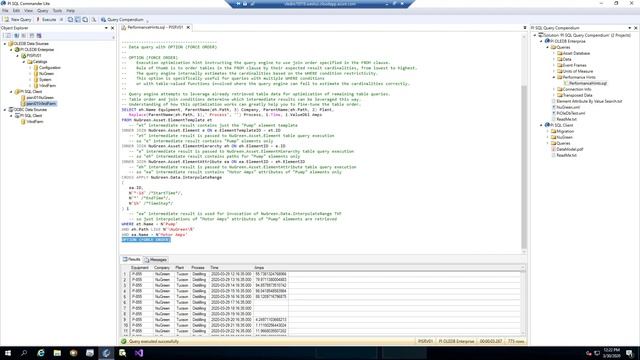Open the Tools menu
This screenshot has height=360, width=640.
[x=58, y=11]
